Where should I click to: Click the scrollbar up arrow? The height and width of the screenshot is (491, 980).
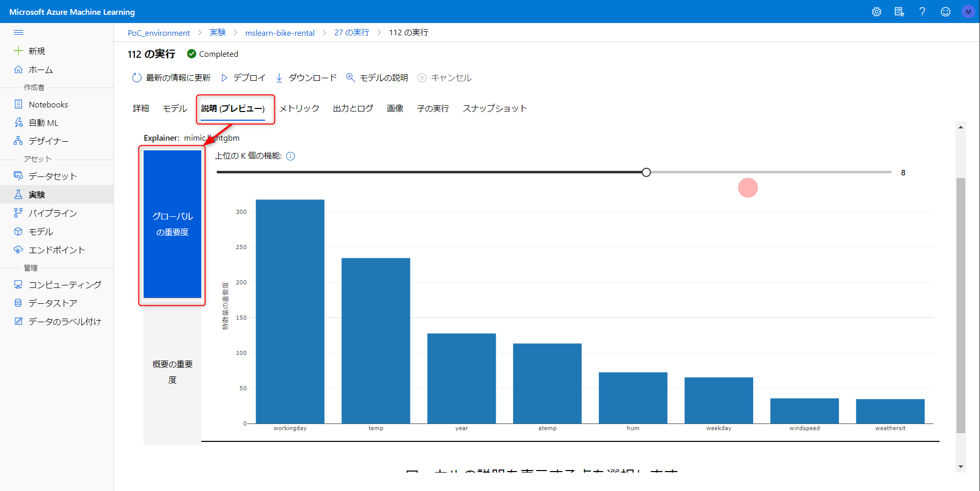click(961, 127)
